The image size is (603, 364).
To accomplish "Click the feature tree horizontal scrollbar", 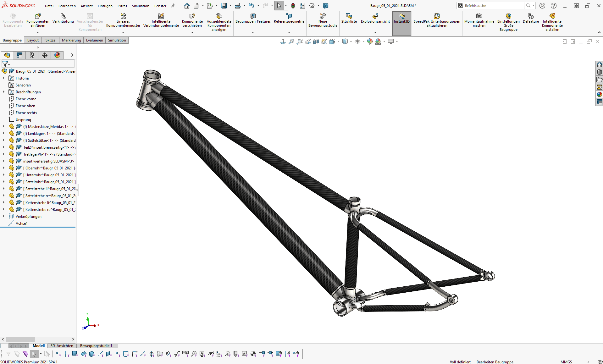I will click(20, 339).
